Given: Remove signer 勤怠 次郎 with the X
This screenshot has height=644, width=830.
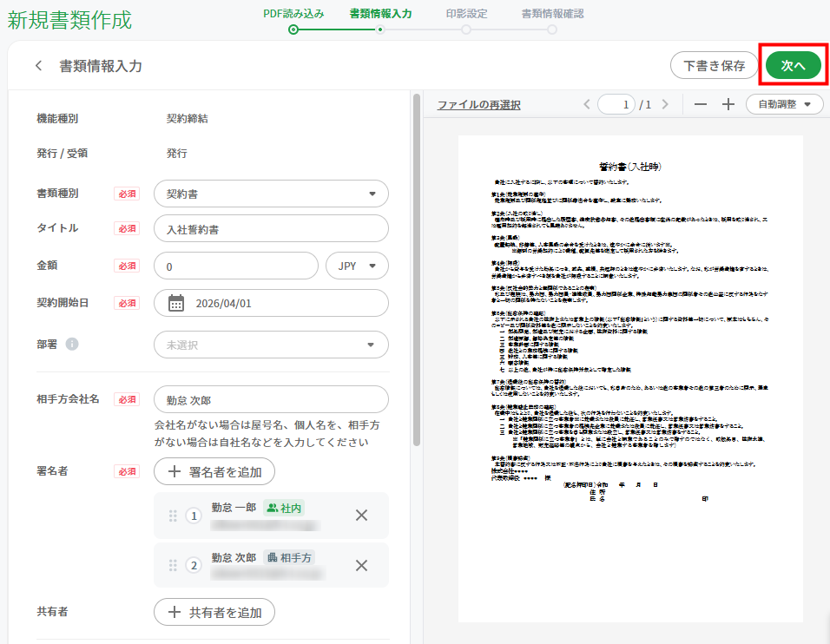Looking at the screenshot, I should point(361,565).
